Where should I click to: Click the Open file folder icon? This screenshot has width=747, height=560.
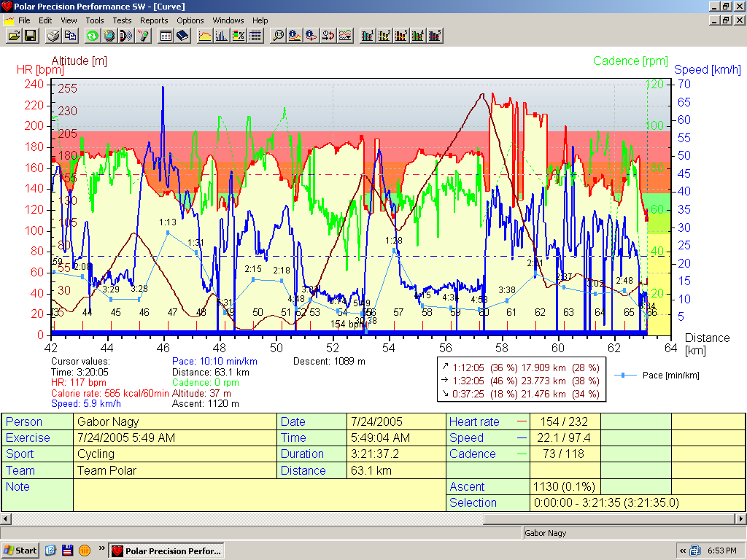(x=15, y=36)
